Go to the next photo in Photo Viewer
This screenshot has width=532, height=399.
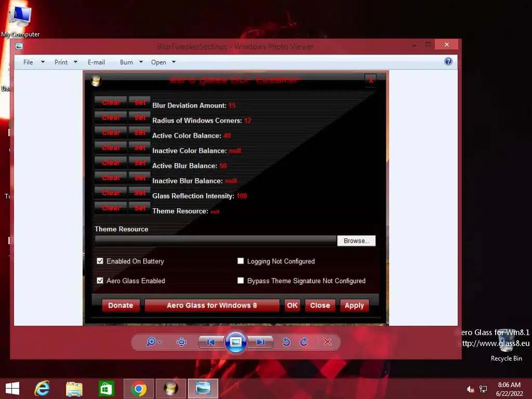[260, 342]
